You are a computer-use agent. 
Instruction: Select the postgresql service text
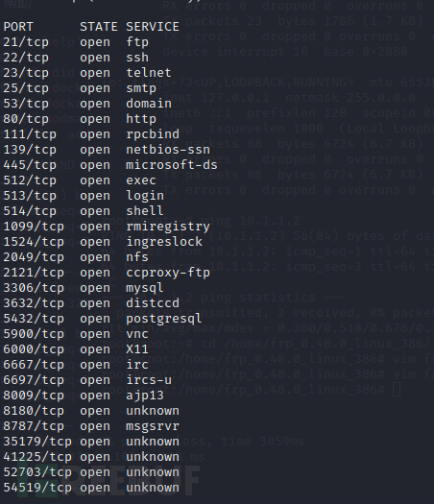164,319
